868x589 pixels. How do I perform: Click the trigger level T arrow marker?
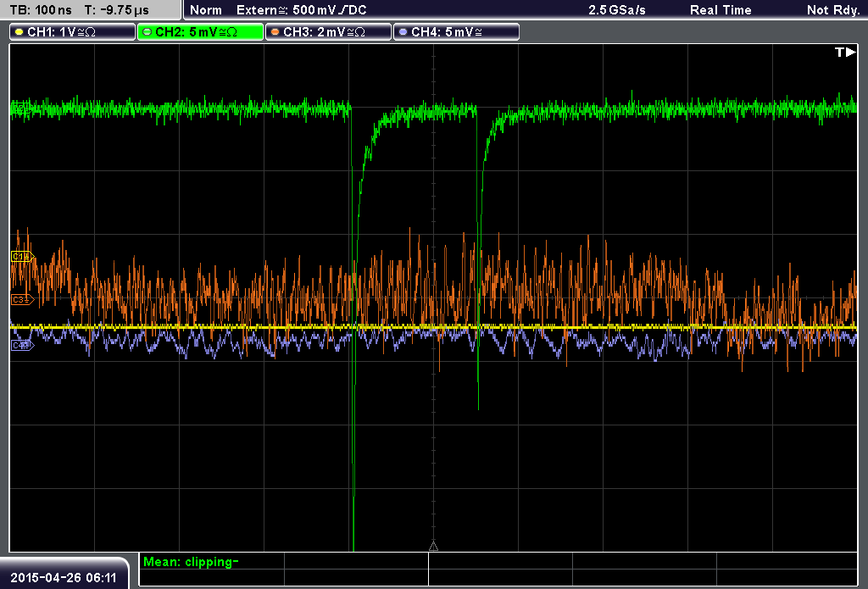point(845,52)
